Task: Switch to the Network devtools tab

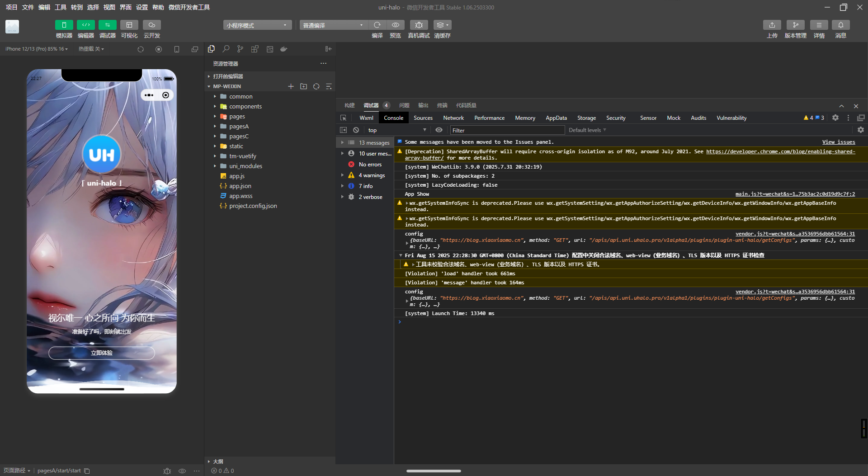Action: (453, 118)
